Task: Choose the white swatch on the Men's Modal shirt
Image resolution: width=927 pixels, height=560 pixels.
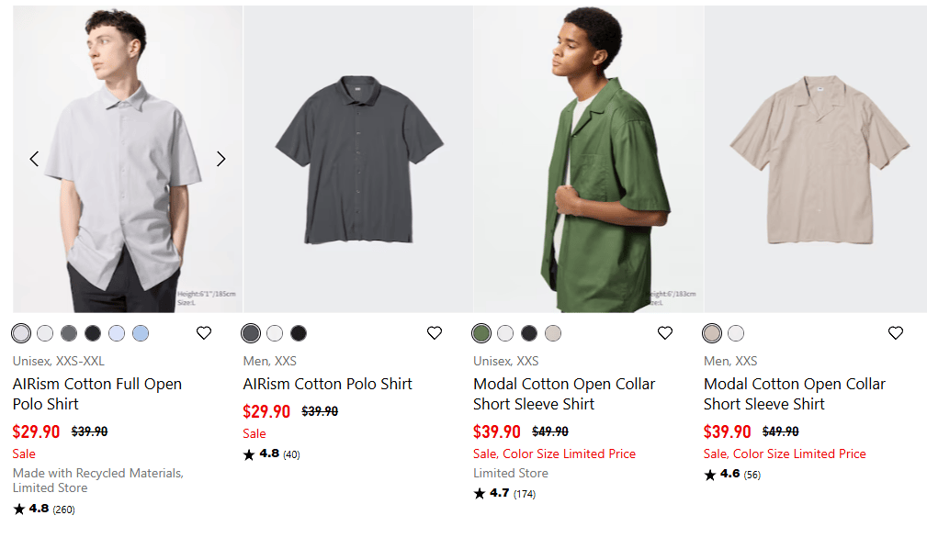Action: (736, 333)
